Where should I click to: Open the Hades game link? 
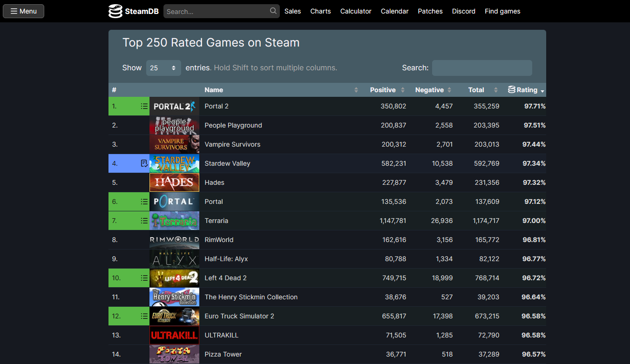[x=215, y=182]
